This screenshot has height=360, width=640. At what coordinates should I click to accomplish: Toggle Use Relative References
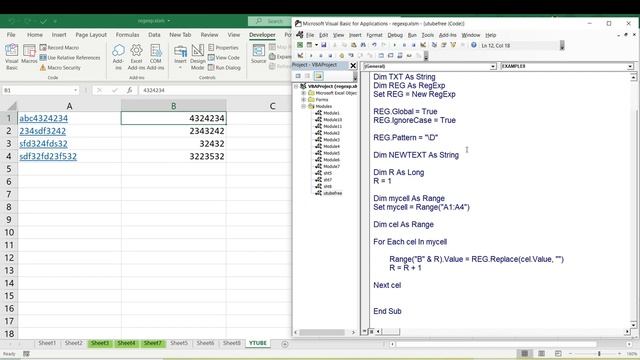pyautogui.click(x=70, y=58)
